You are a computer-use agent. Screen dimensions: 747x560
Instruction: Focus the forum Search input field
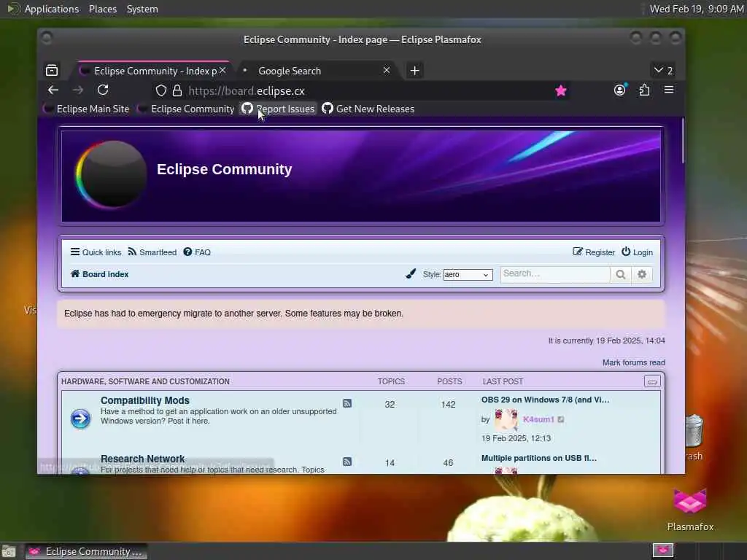[555, 274]
